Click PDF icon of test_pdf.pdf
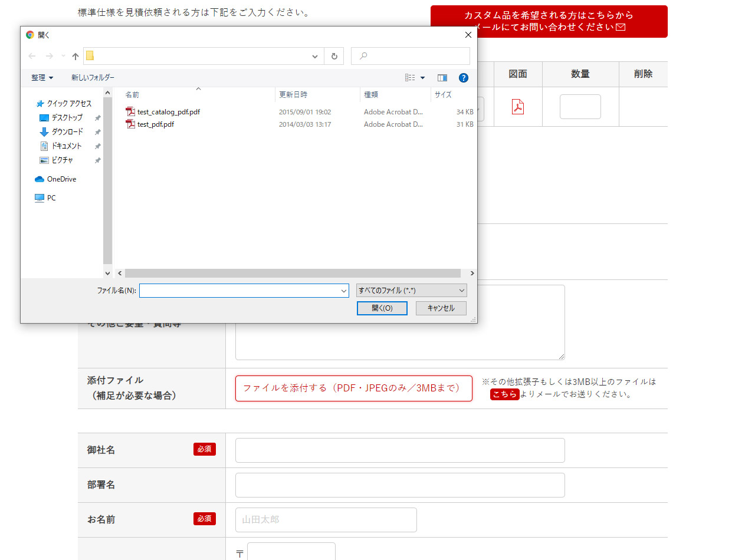Image resolution: width=745 pixels, height=560 pixels. [x=131, y=124]
